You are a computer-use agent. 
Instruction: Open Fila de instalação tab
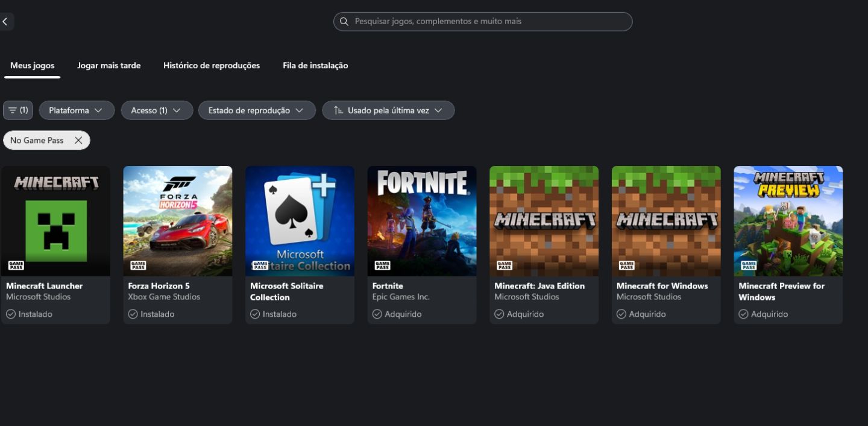315,65
